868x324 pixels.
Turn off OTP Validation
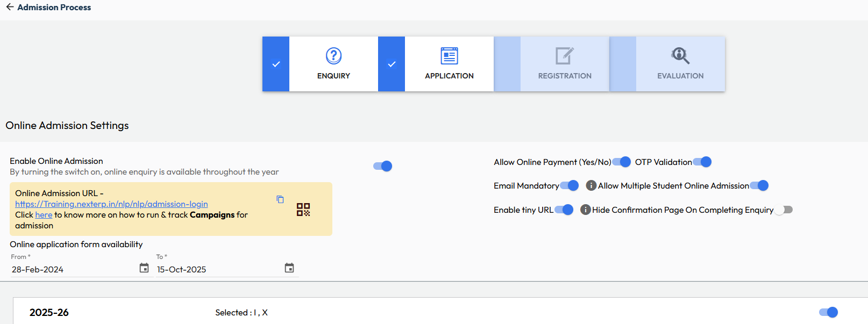coord(702,162)
